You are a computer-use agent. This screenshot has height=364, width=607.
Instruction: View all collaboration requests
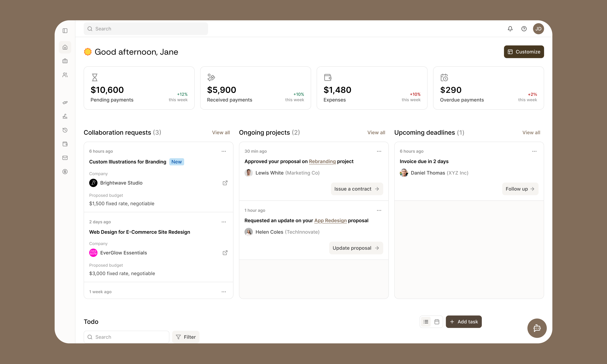coord(221,132)
